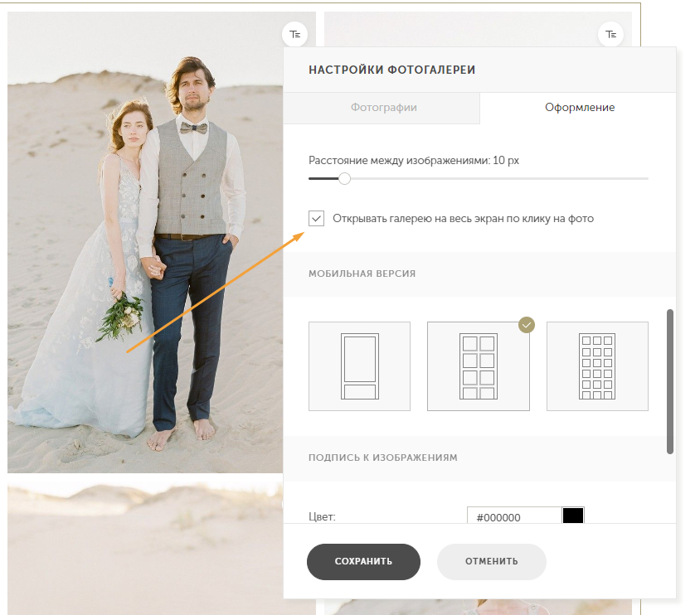Image resolution: width=700 pixels, height=615 pixels.
Task: Click the wedding couple photo
Action: (149, 249)
